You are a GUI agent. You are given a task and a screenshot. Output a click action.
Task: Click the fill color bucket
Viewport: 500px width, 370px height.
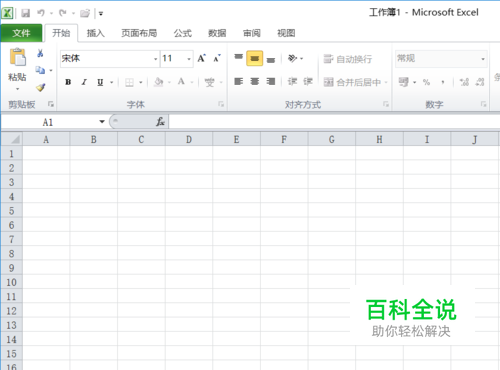(x=159, y=82)
